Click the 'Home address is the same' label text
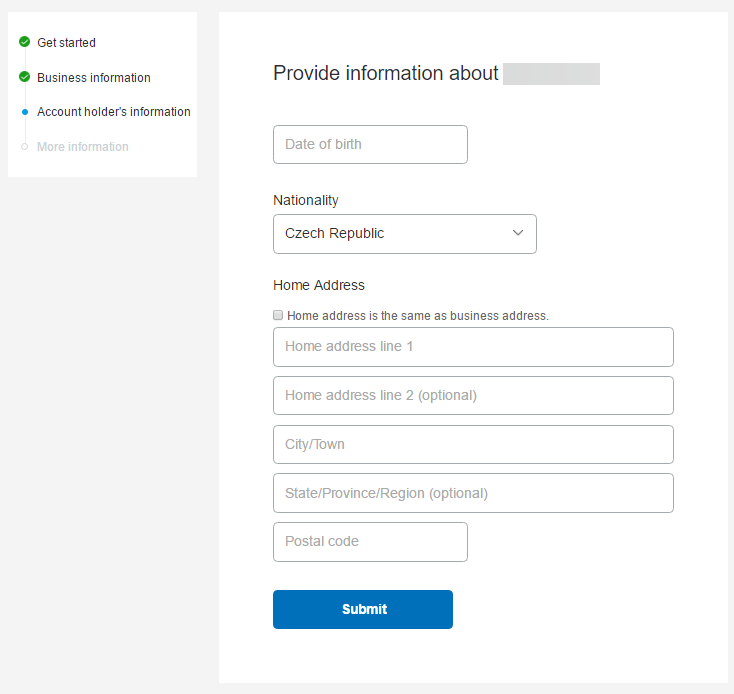 [x=418, y=316]
